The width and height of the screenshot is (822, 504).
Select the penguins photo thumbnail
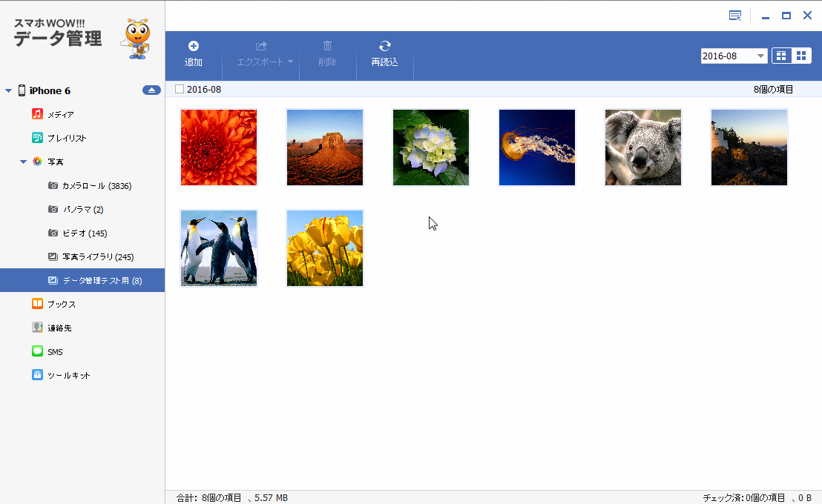(x=219, y=248)
